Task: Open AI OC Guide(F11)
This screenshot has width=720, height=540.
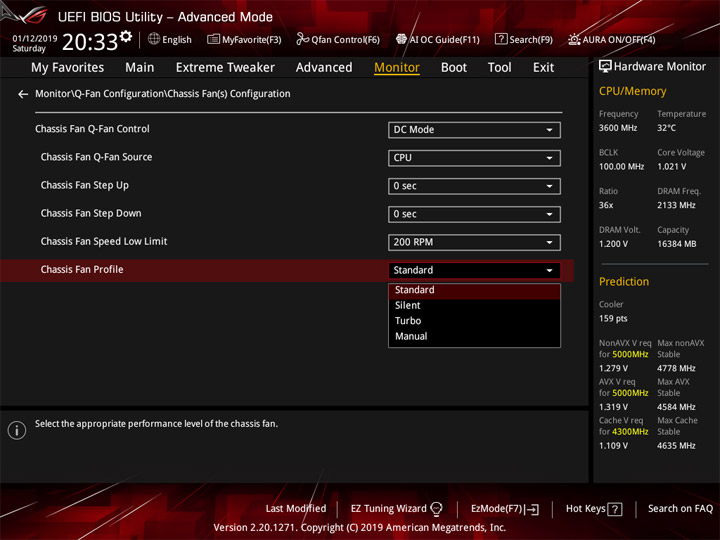Action: pyautogui.click(x=438, y=39)
